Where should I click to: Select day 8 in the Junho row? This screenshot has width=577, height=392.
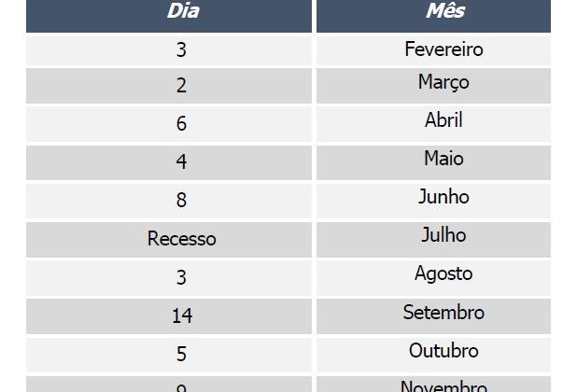pyautogui.click(x=181, y=200)
